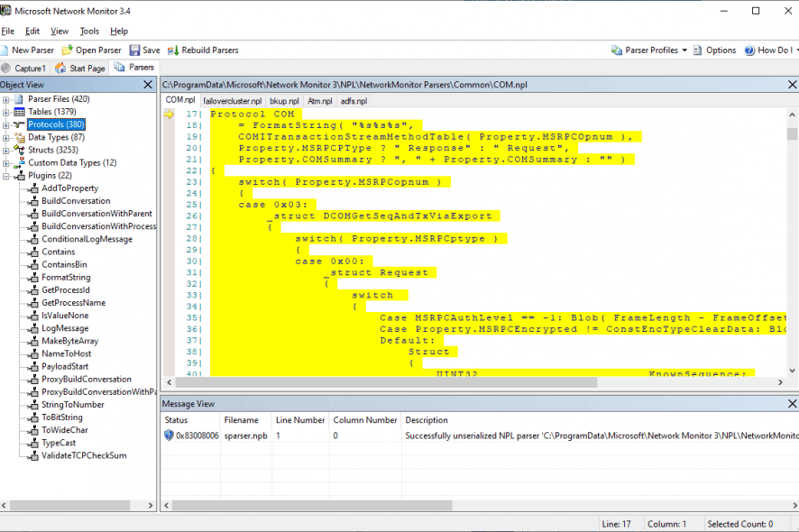Select the Parsers tab
Image resolution: width=799 pixels, height=532 pixels.
click(x=134, y=68)
